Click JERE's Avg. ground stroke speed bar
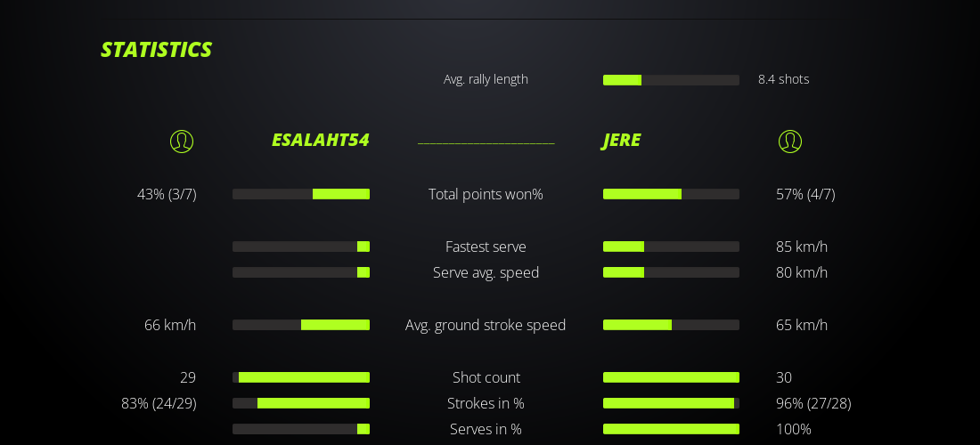 tap(671, 325)
